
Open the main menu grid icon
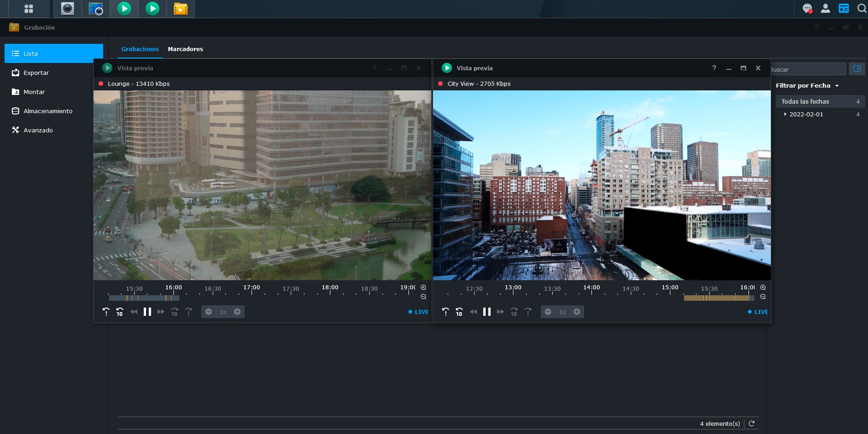(x=29, y=9)
